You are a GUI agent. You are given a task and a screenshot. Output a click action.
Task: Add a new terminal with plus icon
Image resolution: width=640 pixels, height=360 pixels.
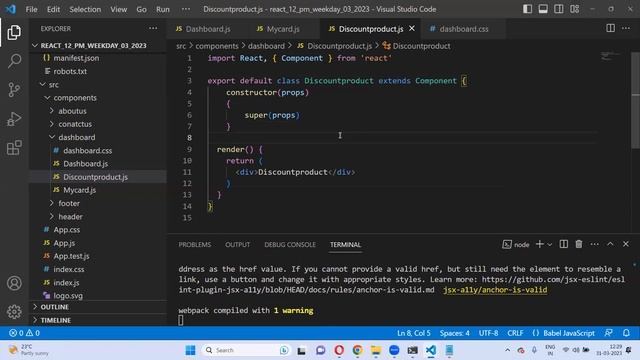click(539, 244)
